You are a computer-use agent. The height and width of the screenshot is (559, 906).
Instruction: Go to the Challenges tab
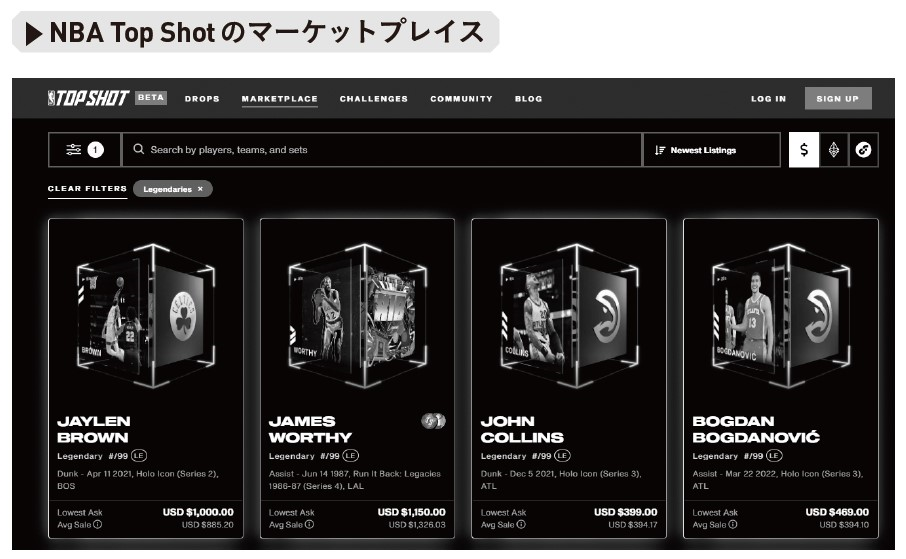point(374,99)
